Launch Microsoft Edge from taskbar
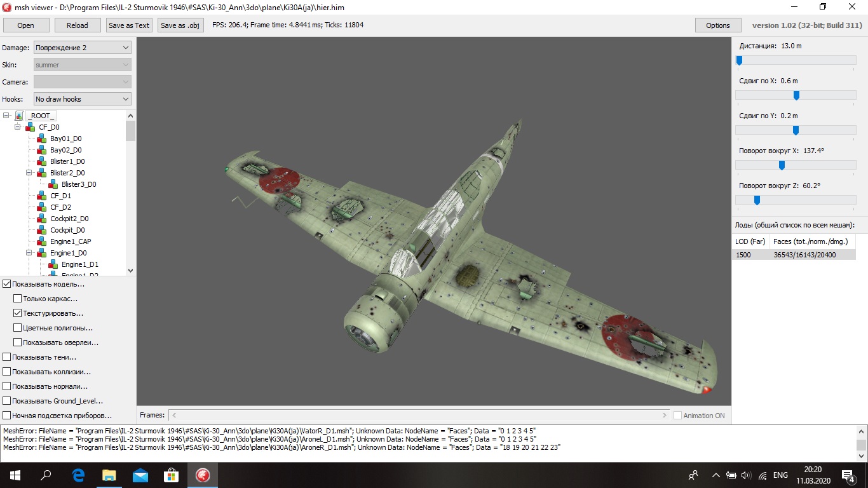The image size is (868, 488). (78, 475)
